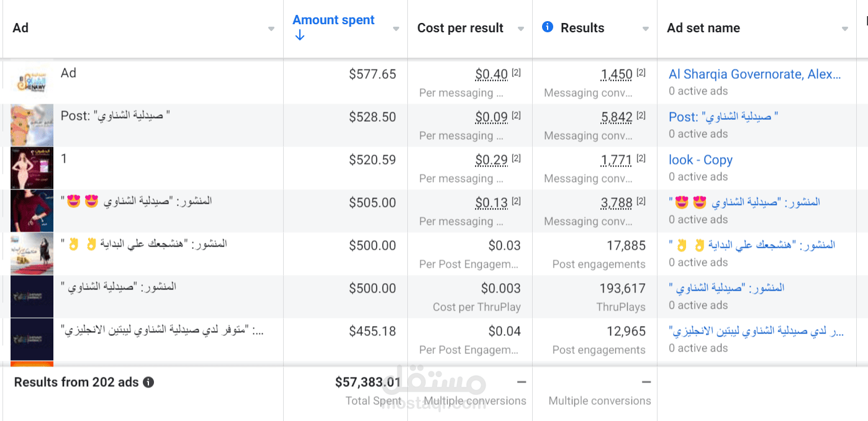Open the Ad set name column dropdown

point(845,29)
